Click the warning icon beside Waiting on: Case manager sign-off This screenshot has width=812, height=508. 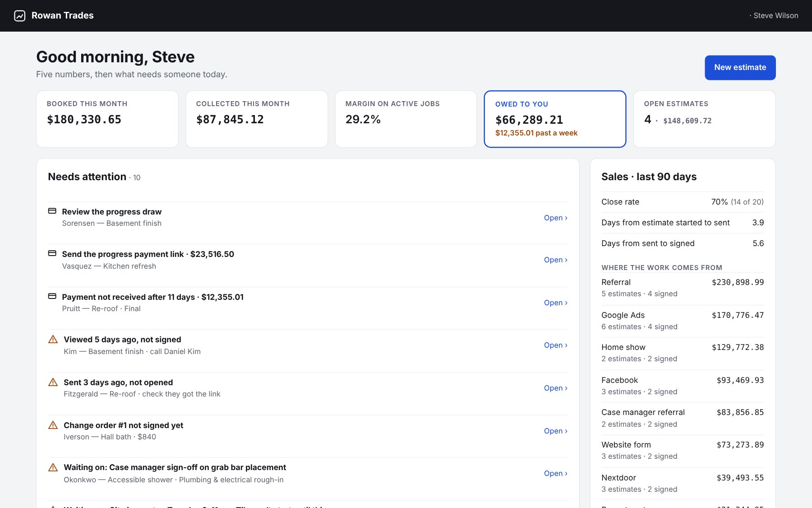pos(53,467)
